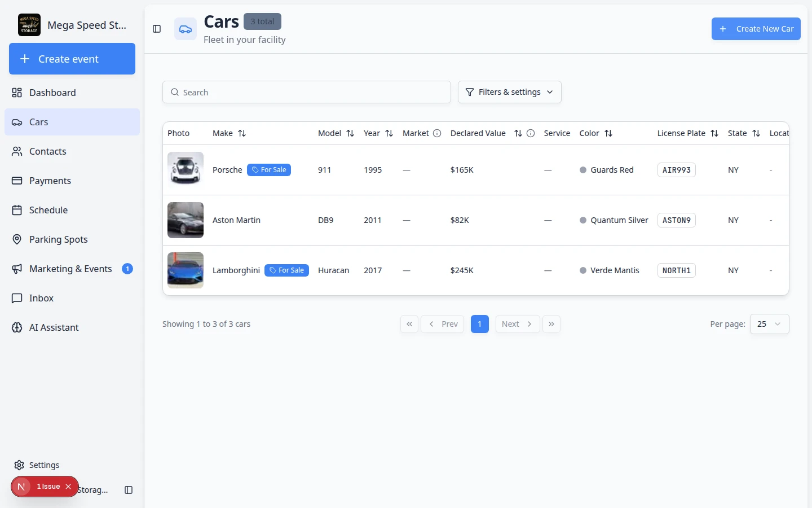Screen dimensions: 812x508
Task: Open Filters & settings dropdown
Action: pyautogui.click(x=510, y=92)
